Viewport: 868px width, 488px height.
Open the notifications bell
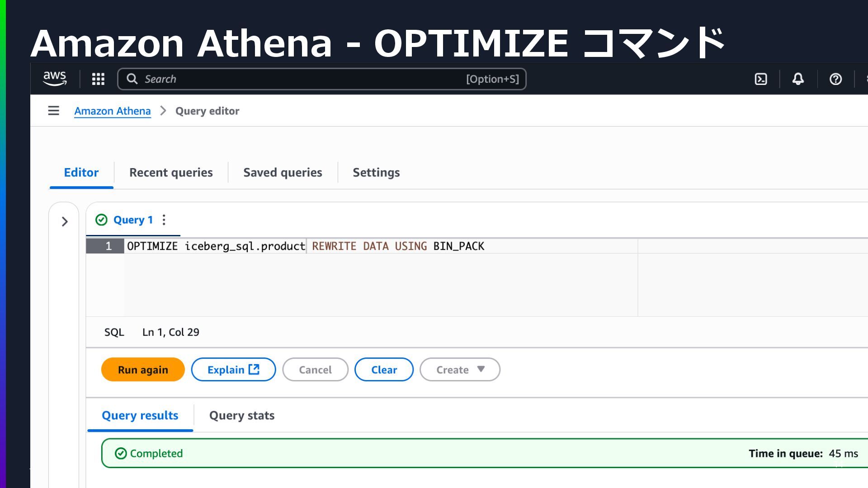[798, 79]
